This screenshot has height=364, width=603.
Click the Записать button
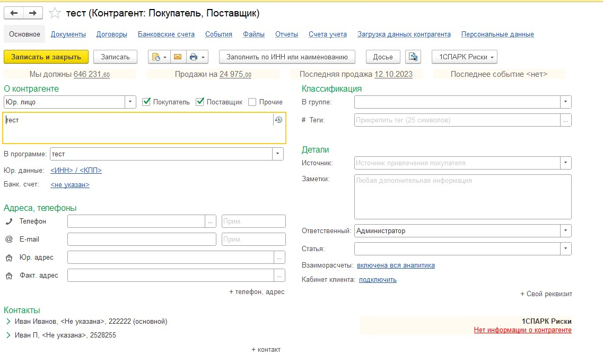click(x=116, y=57)
